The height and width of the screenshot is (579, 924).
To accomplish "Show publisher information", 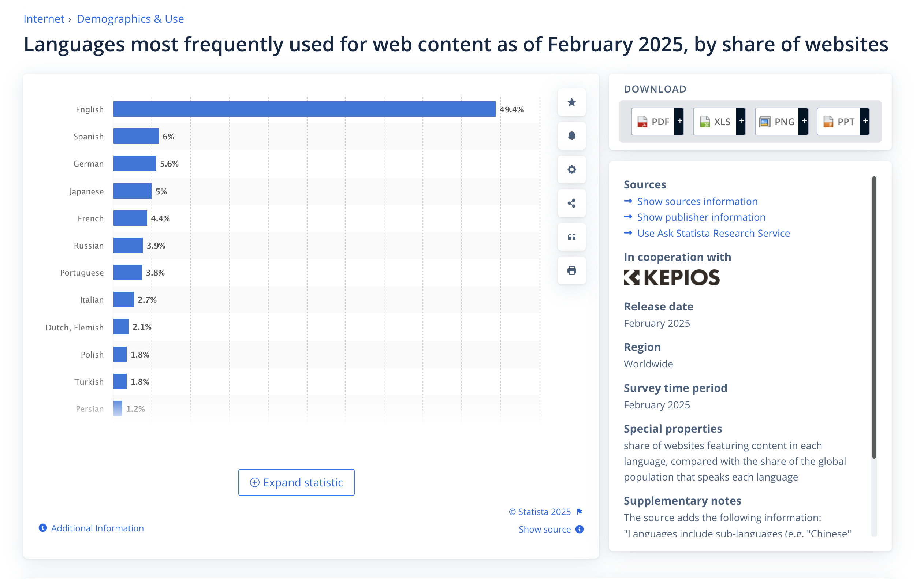I will point(701,217).
